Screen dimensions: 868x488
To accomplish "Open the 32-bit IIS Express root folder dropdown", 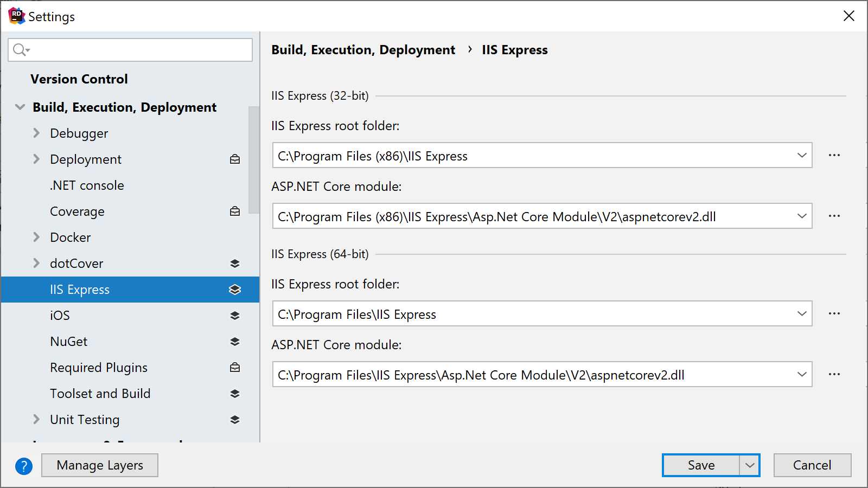I will [x=802, y=156].
